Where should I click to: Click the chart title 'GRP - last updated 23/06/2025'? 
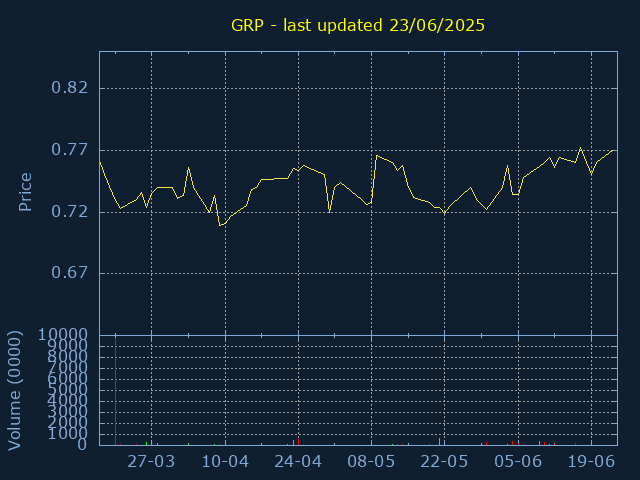(358, 25)
